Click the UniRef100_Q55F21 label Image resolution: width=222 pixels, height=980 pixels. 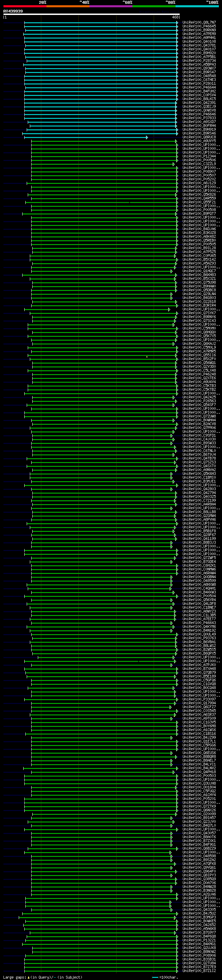[199, 202]
